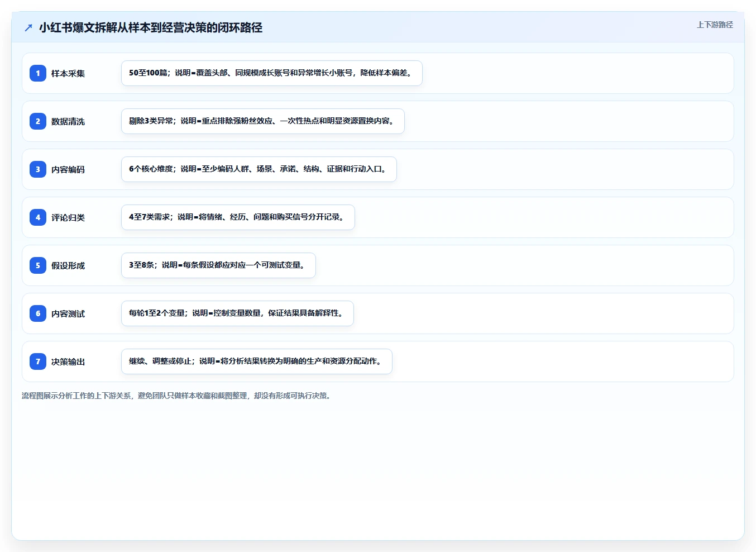Image resolution: width=756 pixels, height=552 pixels.
Task: Select the 内容编码 step label
Action: coord(68,169)
